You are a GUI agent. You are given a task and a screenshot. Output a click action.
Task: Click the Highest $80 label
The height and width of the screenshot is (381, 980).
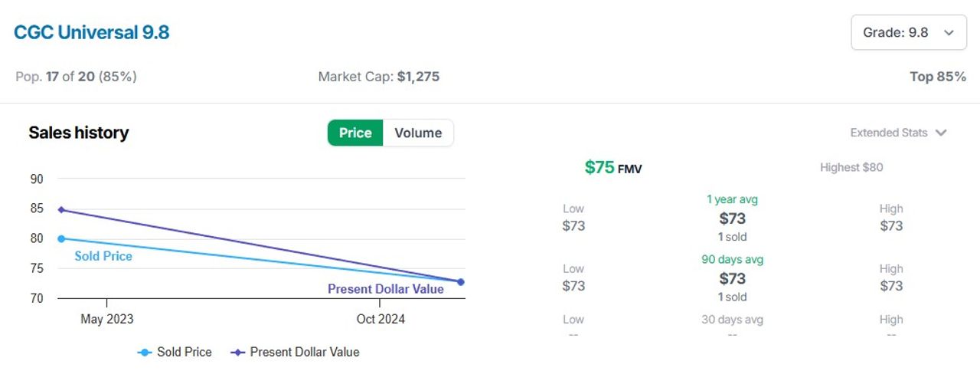(x=851, y=167)
